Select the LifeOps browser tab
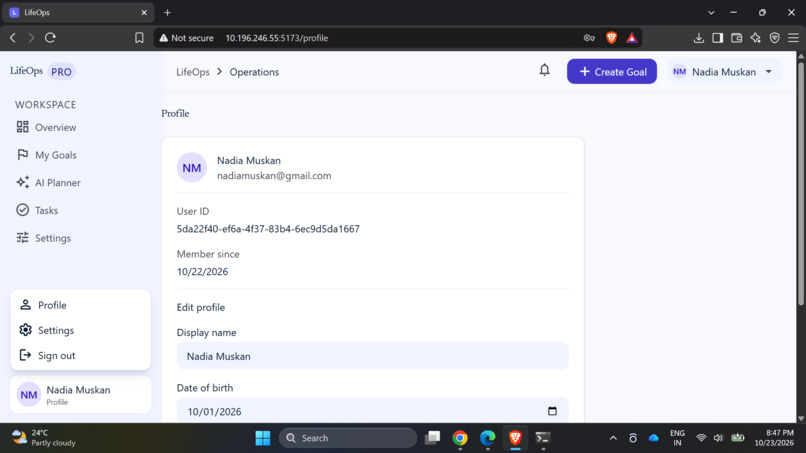 pyautogui.click(x=78, y=12)
